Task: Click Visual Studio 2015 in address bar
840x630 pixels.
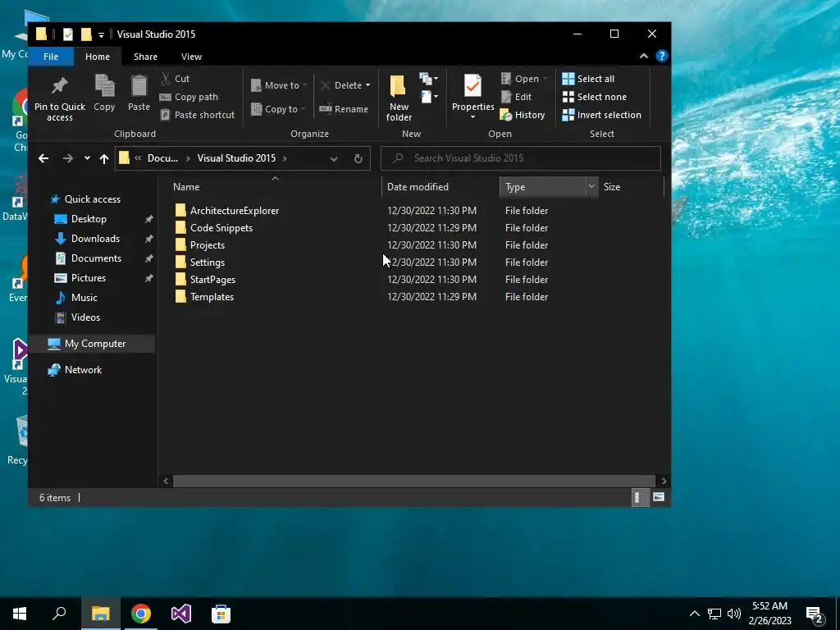Action: (236, 158)
